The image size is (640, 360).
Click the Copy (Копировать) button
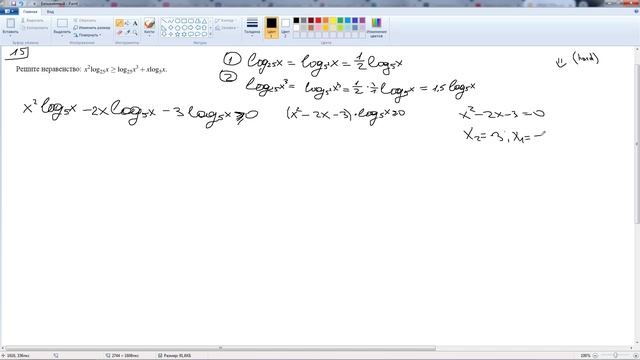(35, 28)
